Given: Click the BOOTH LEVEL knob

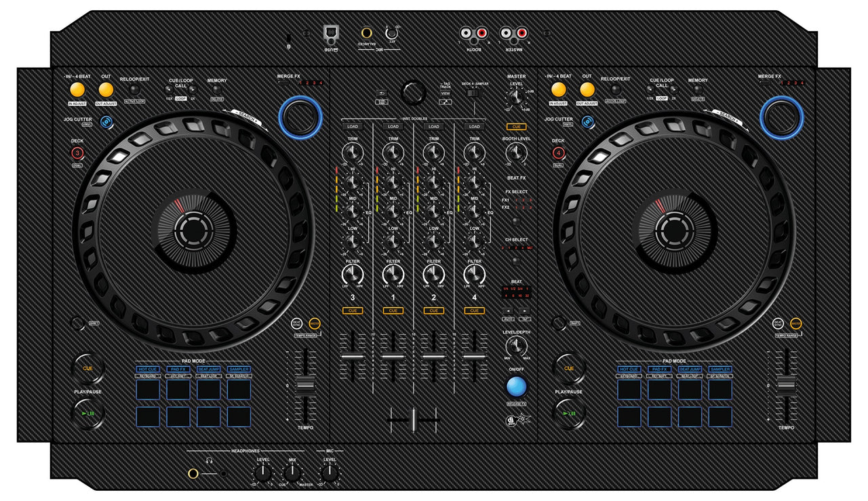Looking at the screenshot, I should (516, 152).
